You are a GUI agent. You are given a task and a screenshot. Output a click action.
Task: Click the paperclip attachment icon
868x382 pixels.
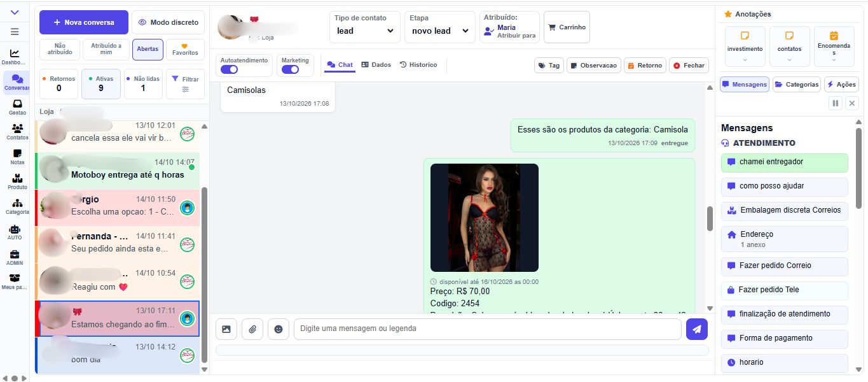pos(252,329)
